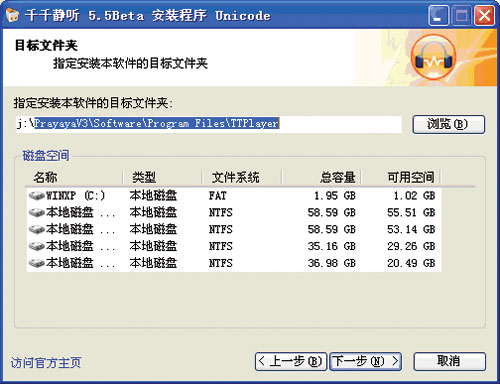Open the 访问官方主页 official homepage link

click(46, 363)
